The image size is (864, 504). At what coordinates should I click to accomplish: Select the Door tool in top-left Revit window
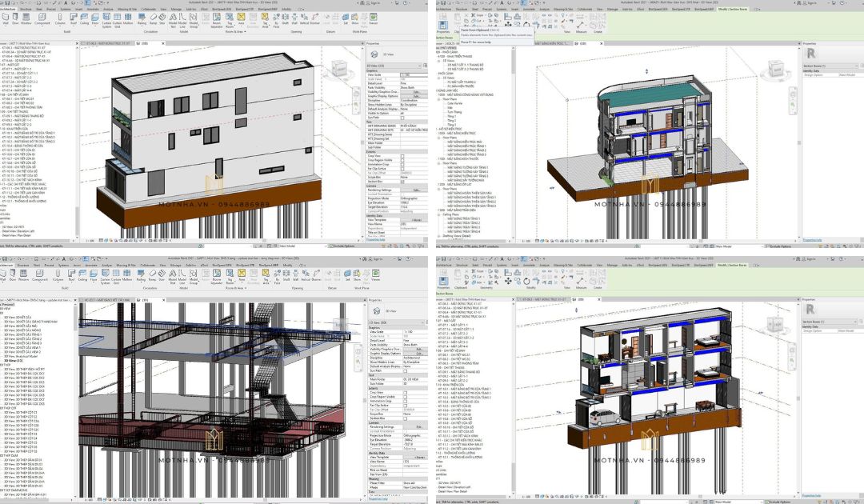click(15, 19)
